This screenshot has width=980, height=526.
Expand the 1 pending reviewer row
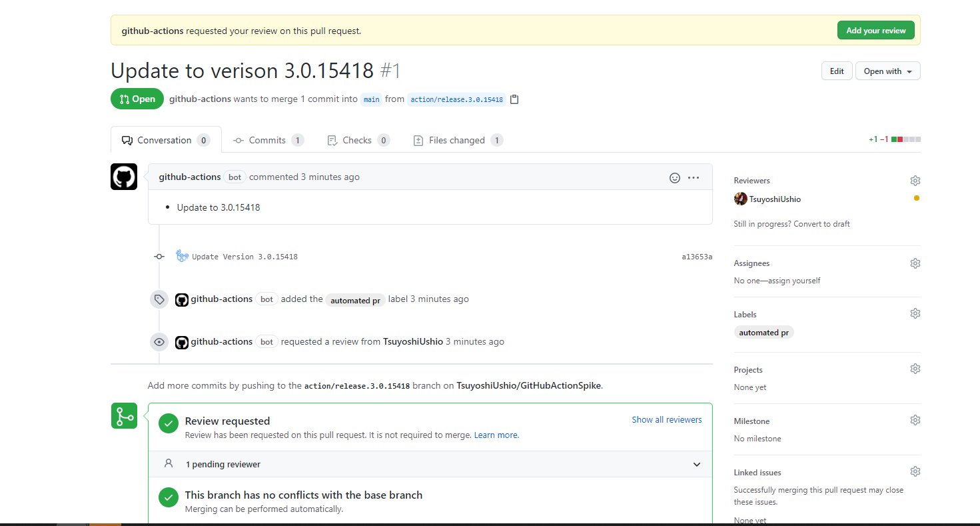(x=430, y=464)
